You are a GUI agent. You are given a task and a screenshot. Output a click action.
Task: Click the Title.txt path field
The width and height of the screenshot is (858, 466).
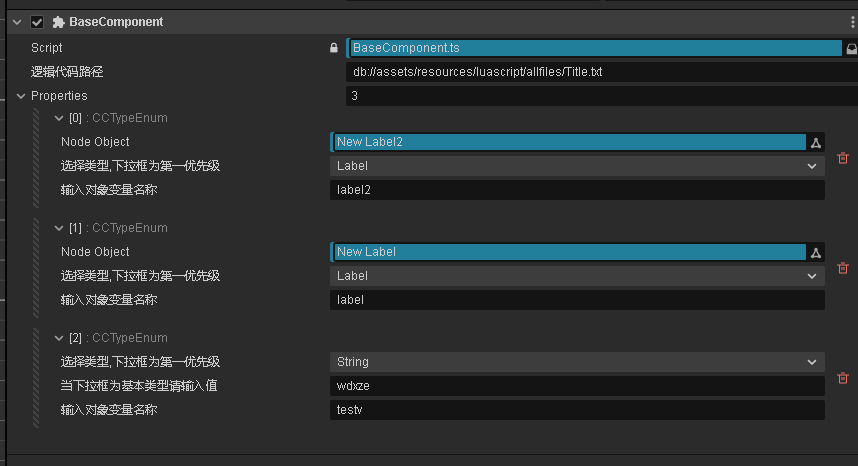tap(600, 72)
